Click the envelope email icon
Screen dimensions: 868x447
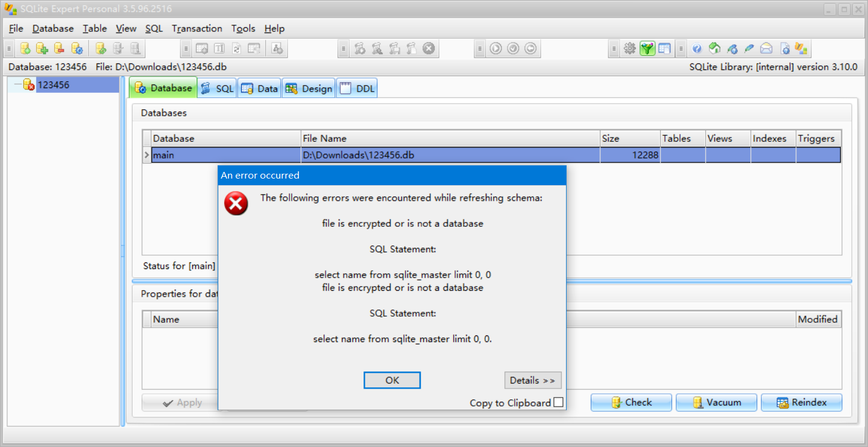click(766, 48)
